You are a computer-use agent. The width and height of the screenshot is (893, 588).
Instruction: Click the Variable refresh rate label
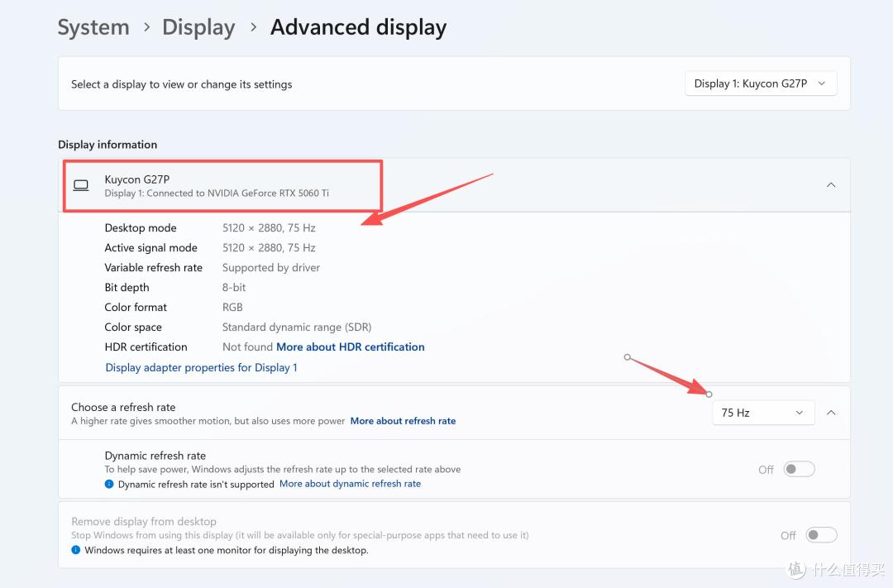pyautogui.click(x=153, y=268)
